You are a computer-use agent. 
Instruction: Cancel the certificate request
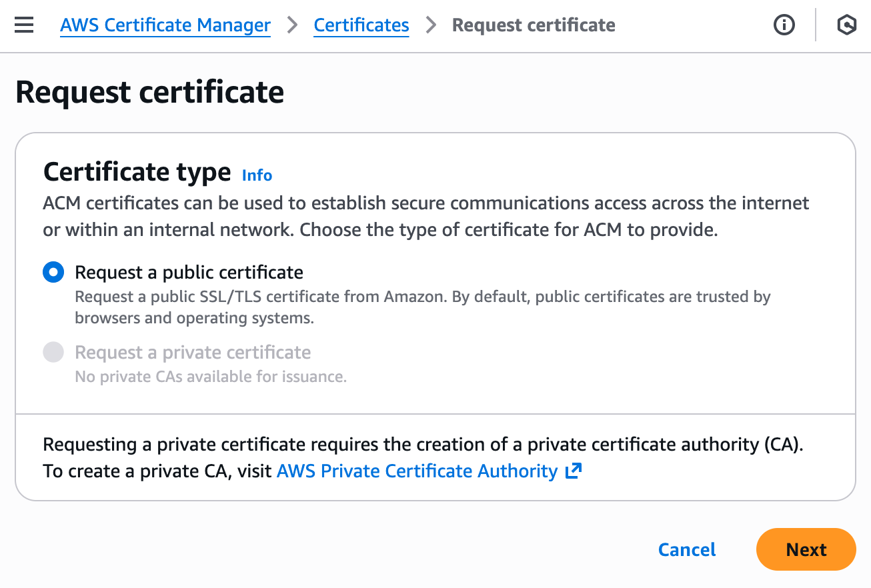pos(686,549)
